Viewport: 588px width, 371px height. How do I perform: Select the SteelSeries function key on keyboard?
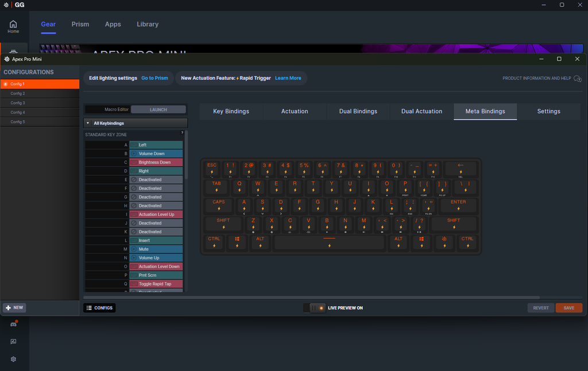click(x=444, y=242)
